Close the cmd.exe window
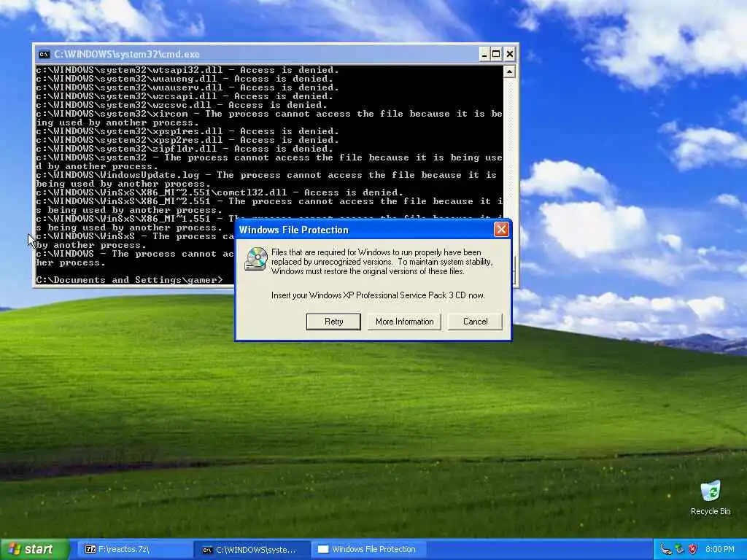The image size is (747, 560). (x=509, y=54)
